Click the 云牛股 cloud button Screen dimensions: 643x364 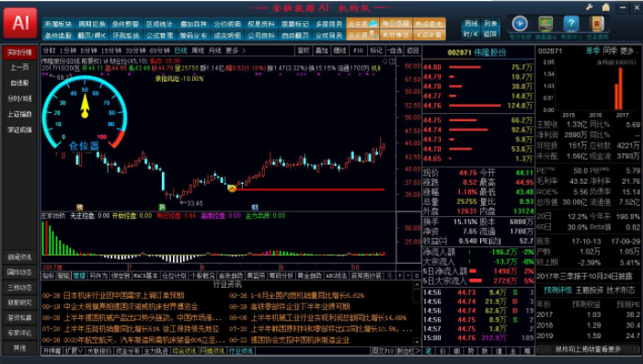(x=362, y=23)
